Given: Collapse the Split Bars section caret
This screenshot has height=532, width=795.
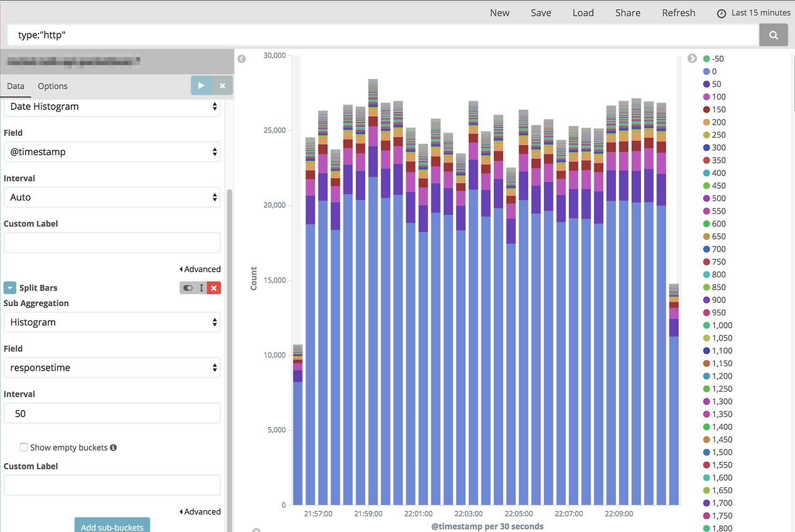Looking at the screenshot, I should coord(10,288).
